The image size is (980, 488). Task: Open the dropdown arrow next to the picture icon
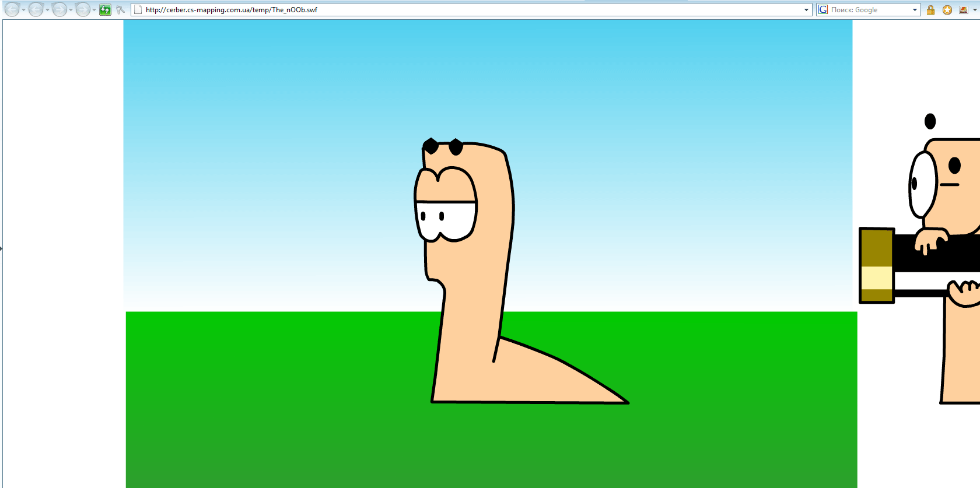point(975,10)
